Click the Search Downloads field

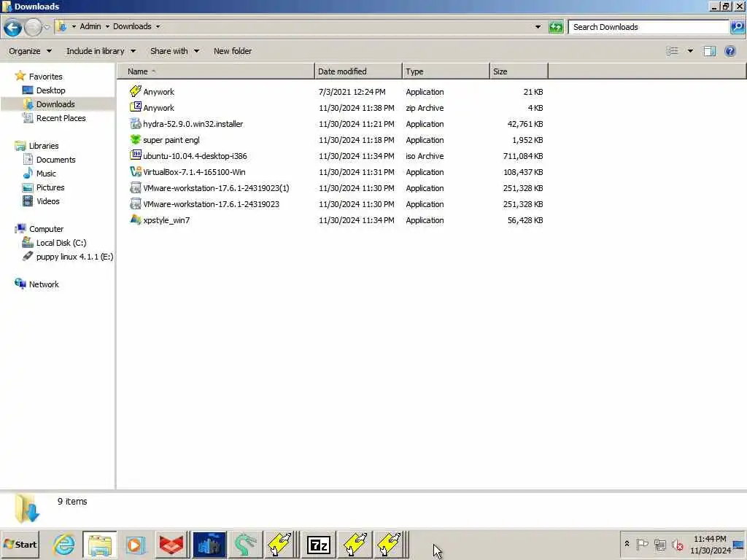649,27
